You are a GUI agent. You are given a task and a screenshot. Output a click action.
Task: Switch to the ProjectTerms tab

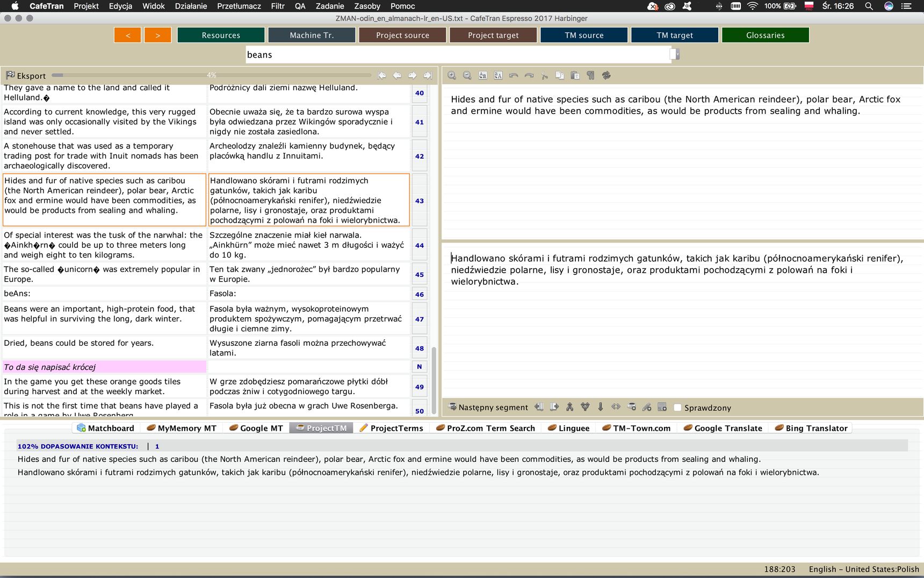(x=391, y=428)
